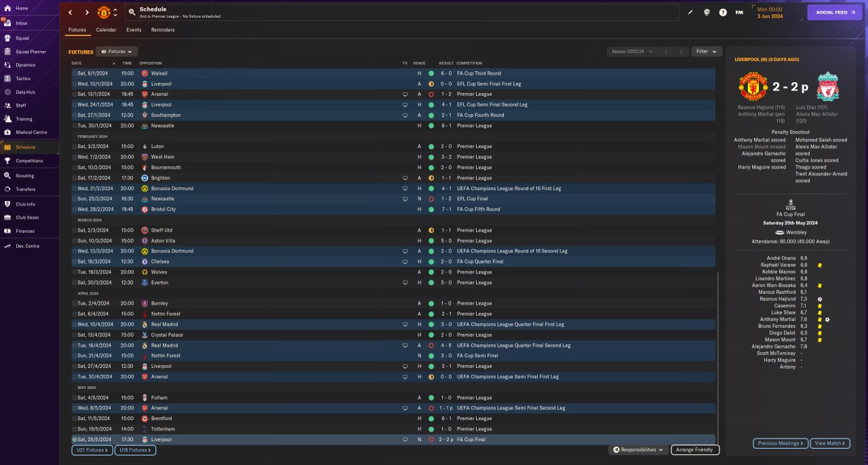Click the Mon 00:00 3 Jun 2024 date display

(770, 12)
